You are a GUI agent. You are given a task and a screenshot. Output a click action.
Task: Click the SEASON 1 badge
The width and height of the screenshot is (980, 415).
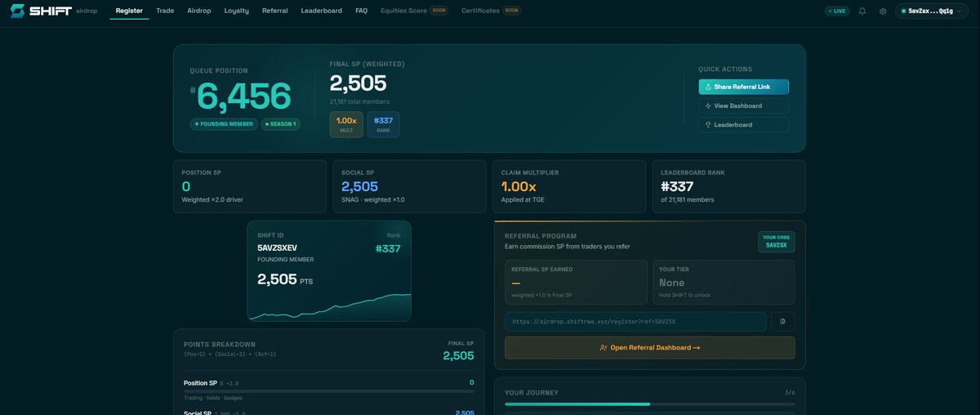pos(280,124)
